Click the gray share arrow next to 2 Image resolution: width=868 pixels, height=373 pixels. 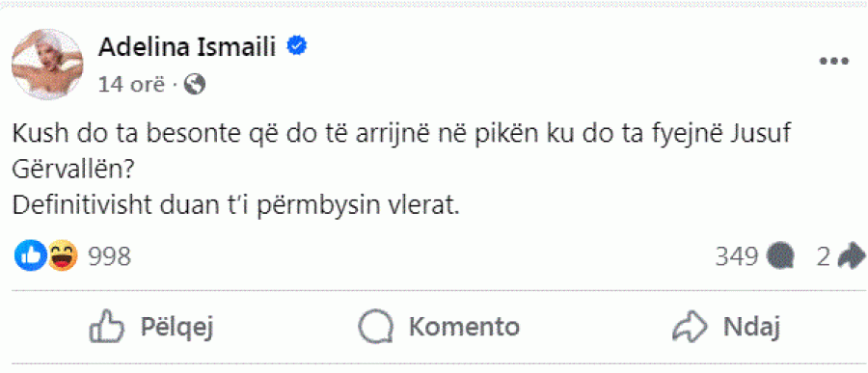tap(853, 255)
